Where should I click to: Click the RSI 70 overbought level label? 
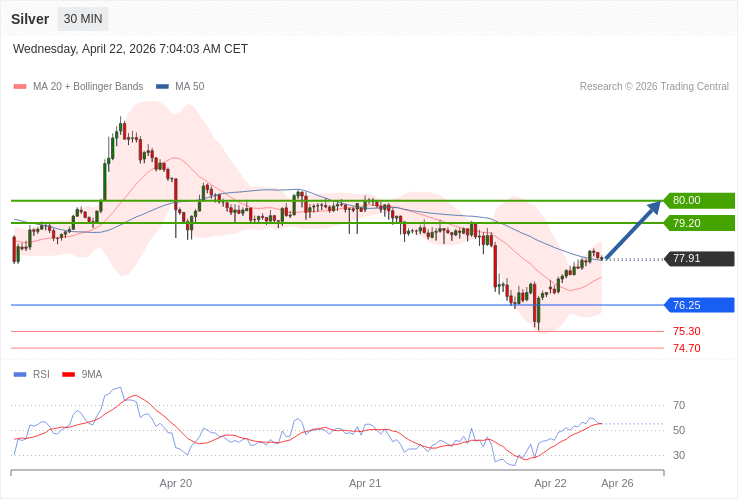coord(679,405)
